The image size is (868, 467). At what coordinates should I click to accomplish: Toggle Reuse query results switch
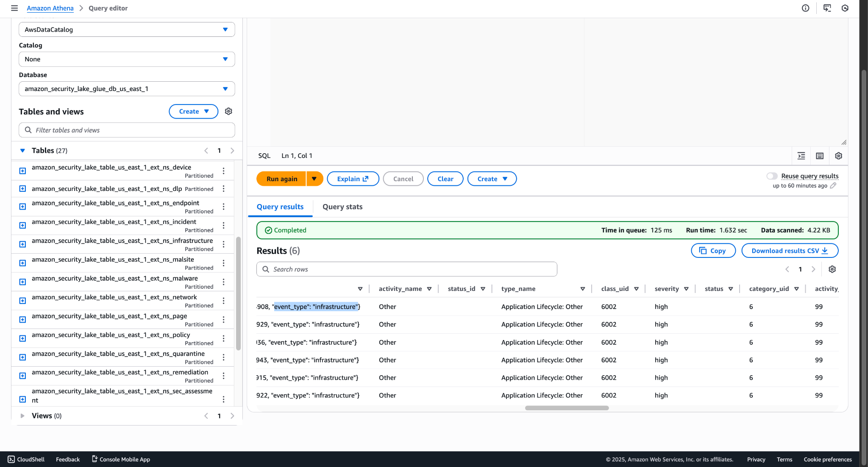point(772,176)
